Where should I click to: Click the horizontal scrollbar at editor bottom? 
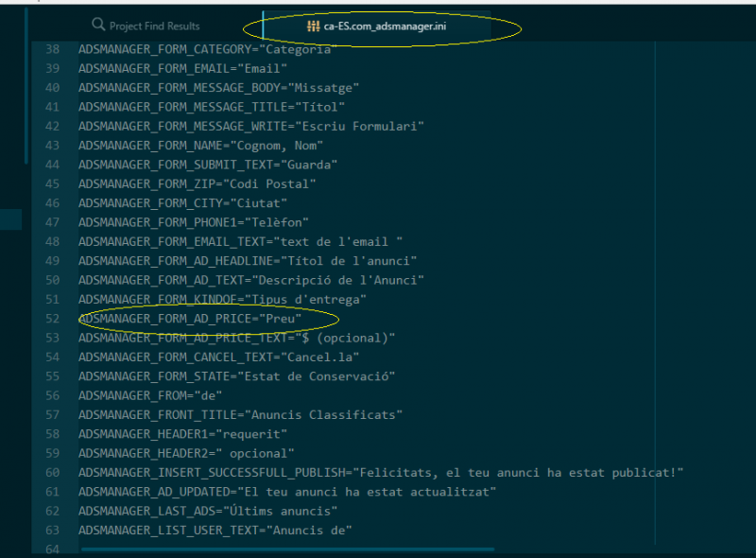click(x=288, y=549)
